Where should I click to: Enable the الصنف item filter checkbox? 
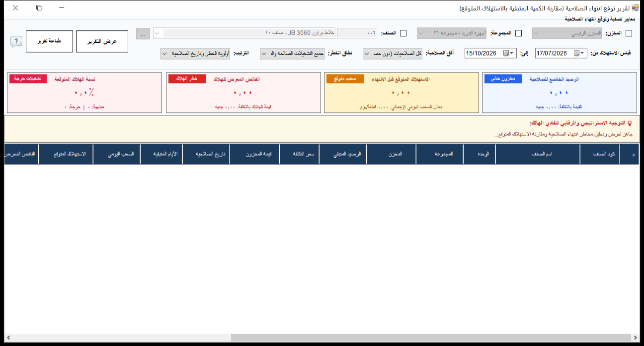coord(403,33)
